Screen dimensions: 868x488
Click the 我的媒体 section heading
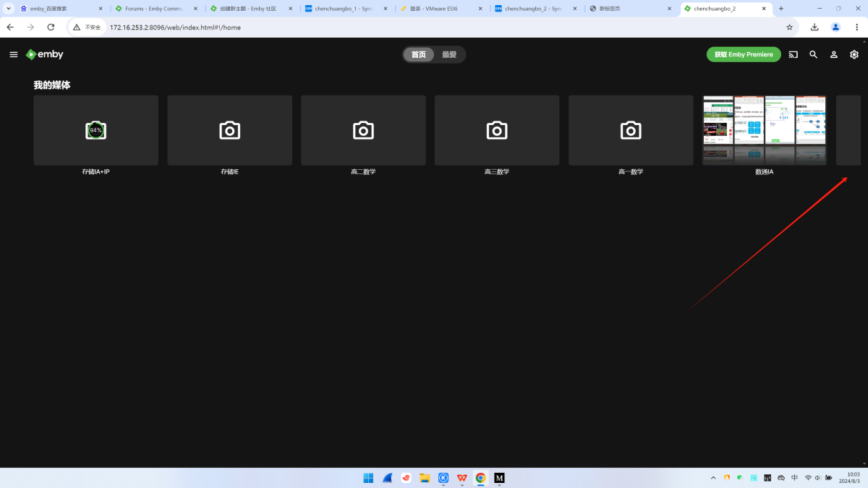[x=51, y=85]
